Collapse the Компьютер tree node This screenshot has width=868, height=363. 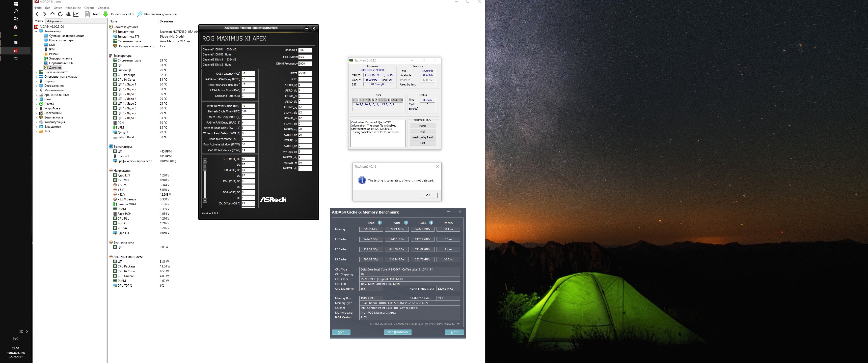coord(36,31)
